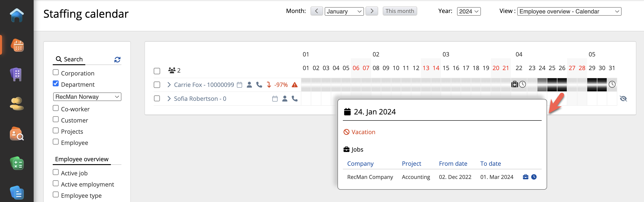Open the calendar module in sidebar
Viewport: 644px width, 202px height.
[x=17, y=45]
